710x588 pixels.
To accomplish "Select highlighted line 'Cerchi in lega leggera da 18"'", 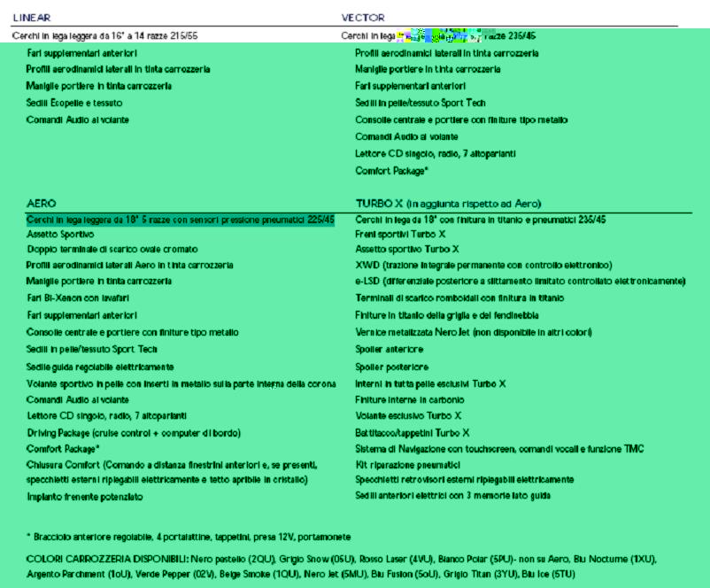I will pyautogui.click(x=180, y=219).
